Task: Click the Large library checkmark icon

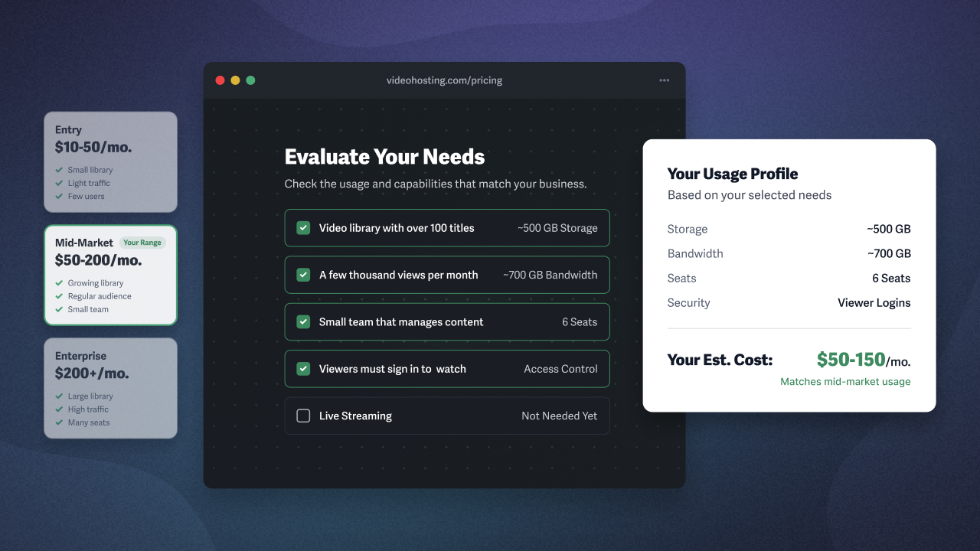Action: 59,396
